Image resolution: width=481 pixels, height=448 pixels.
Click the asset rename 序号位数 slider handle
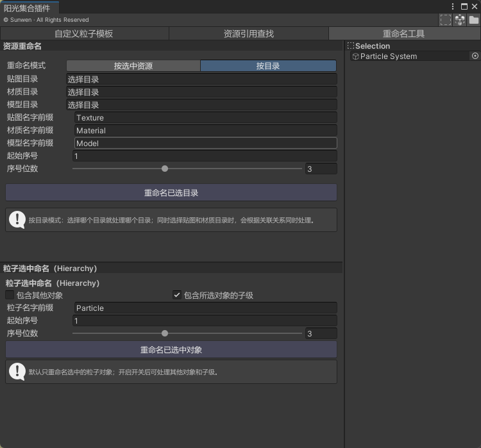(165, 169)
